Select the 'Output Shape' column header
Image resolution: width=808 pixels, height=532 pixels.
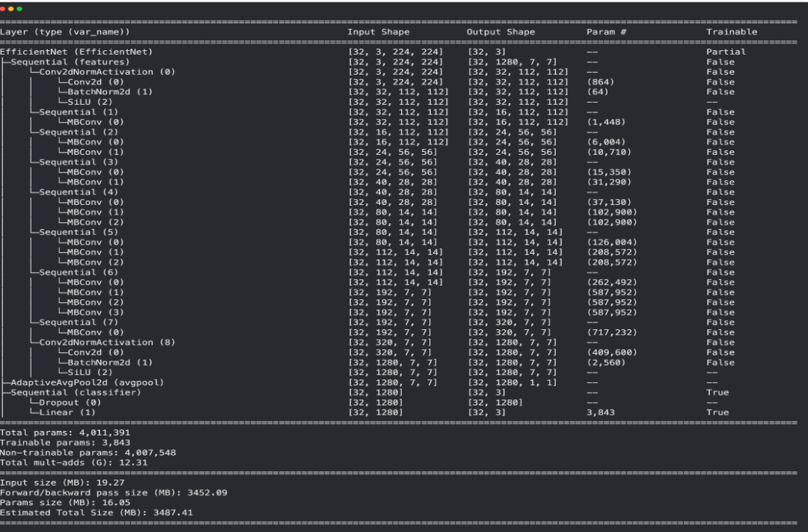501,32
